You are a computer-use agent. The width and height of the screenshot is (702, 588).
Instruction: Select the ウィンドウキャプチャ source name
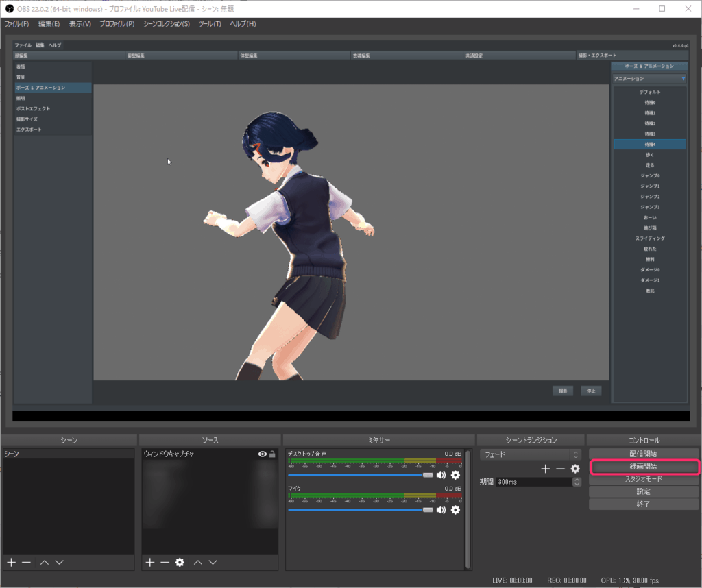click(169, 454)
